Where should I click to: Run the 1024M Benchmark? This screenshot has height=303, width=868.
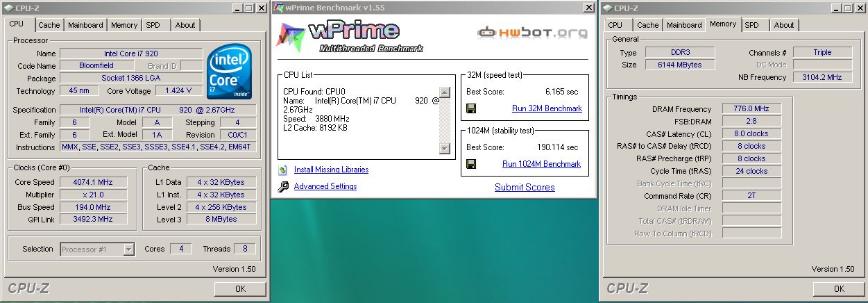[541, 164]
